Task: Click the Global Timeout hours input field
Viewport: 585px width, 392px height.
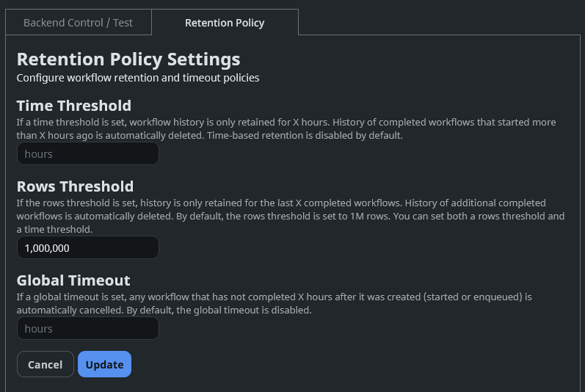Action: click(87, 329)
